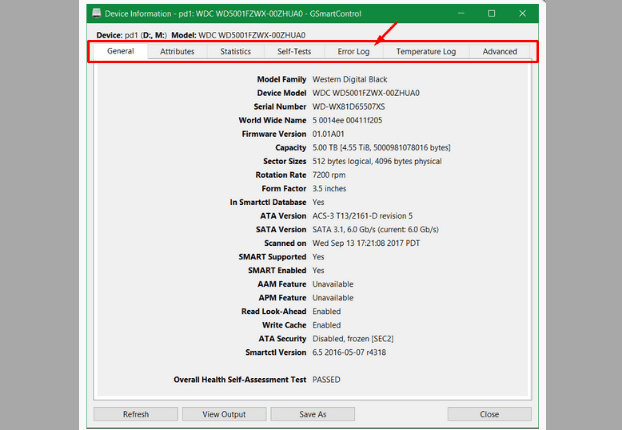Switch to the General tab
Image resolution: width=622 pixels, height=430 pixels.
[x=121, y=51]
